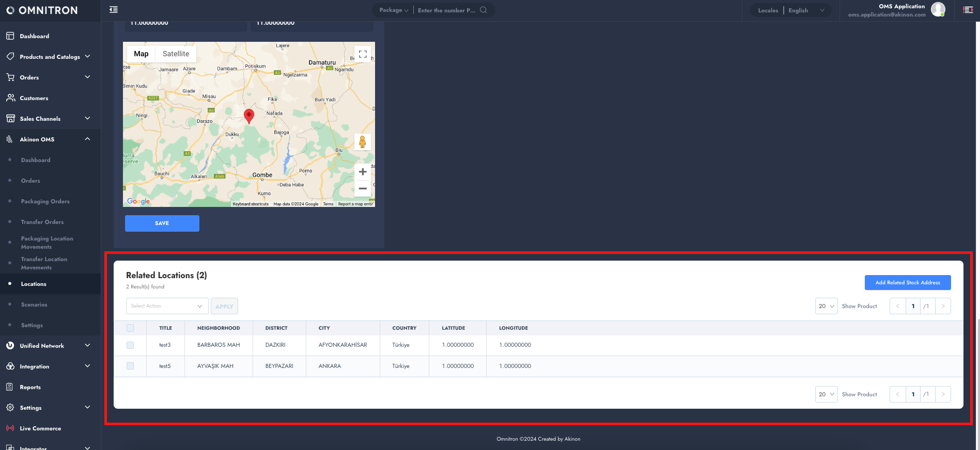Open Packaging Orders in sidebar
The width and height of the screenshot is (980, 450).
(45, 201)
